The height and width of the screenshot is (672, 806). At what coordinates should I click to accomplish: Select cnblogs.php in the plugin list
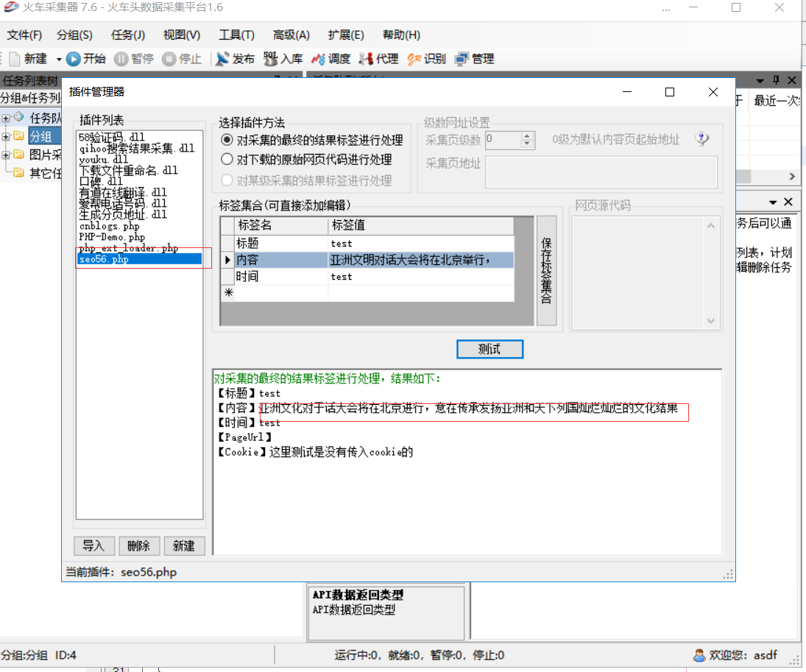click(x=109, y=227)
